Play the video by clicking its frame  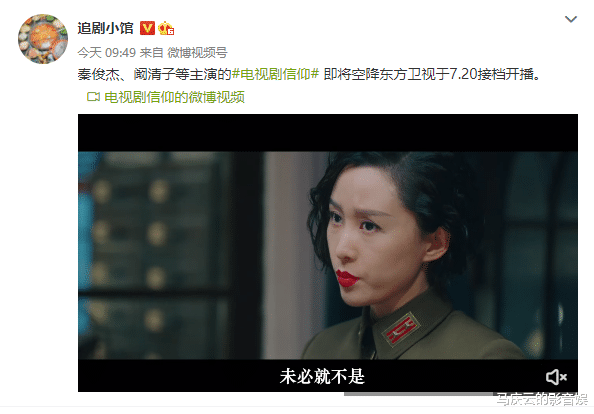point(328,255)
